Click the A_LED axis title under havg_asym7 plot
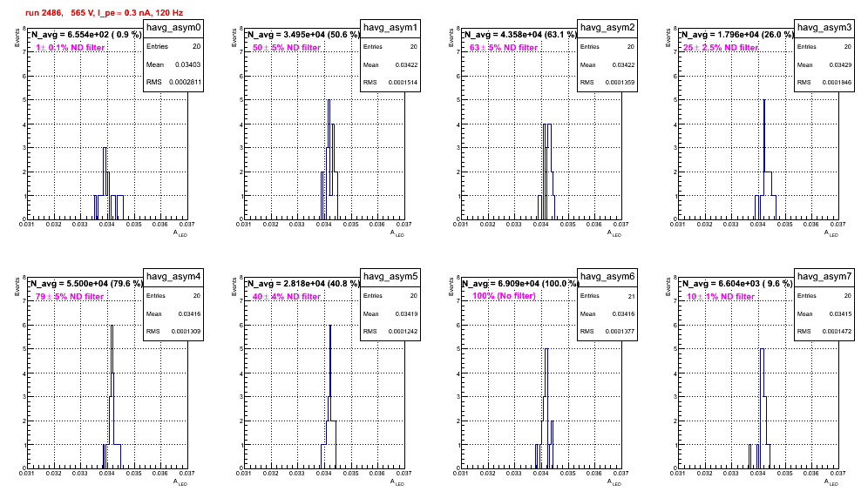This screenshot has height=498, width=868. [x=831, y=482]
